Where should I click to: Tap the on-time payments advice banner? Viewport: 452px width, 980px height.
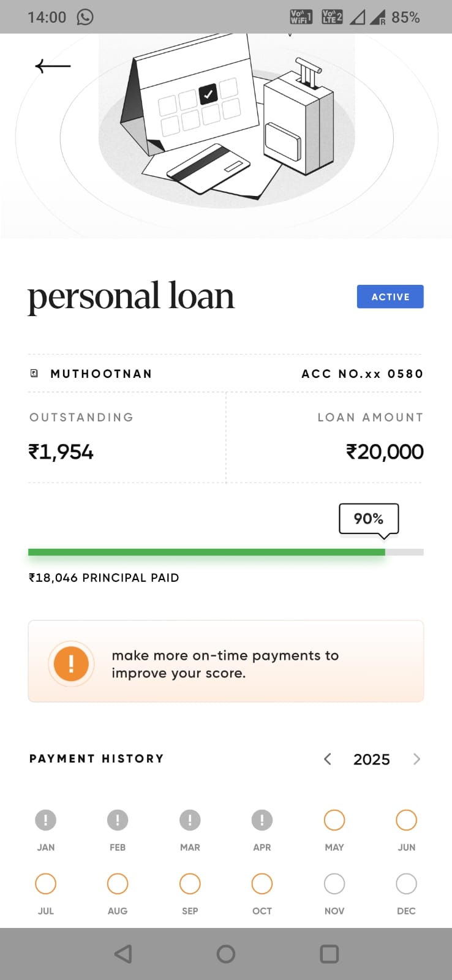point(226,661)
